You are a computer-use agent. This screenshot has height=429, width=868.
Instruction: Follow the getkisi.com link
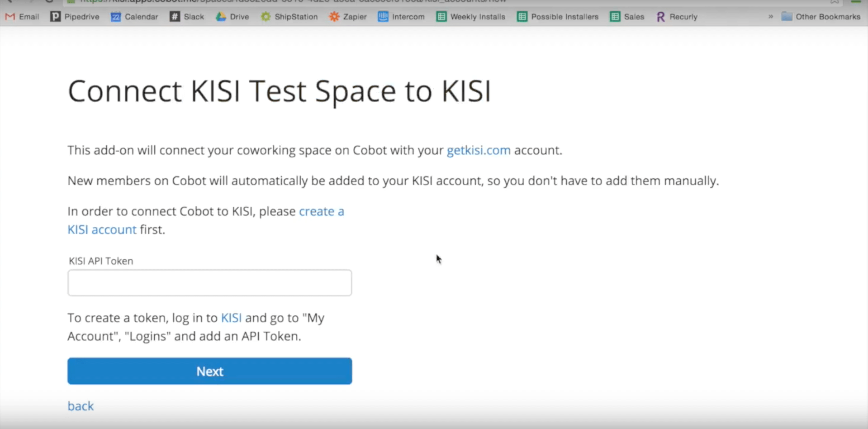tap(479, 150)
